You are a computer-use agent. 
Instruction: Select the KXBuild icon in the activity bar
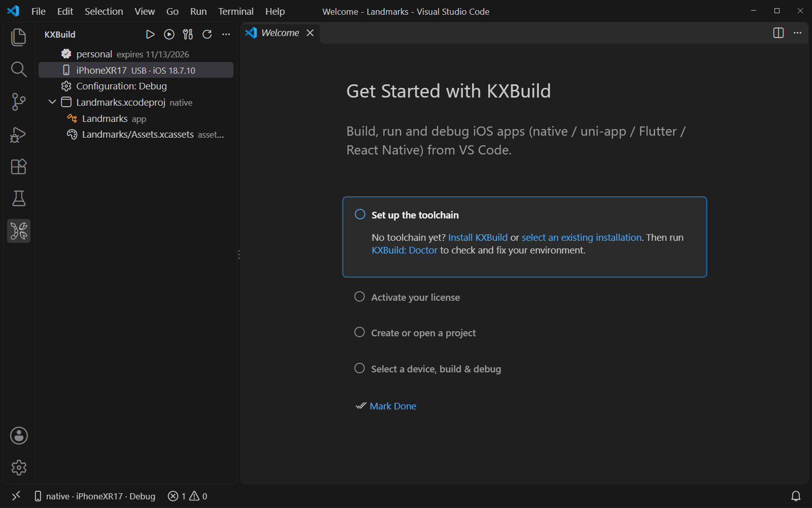click(x=19, y=231)
